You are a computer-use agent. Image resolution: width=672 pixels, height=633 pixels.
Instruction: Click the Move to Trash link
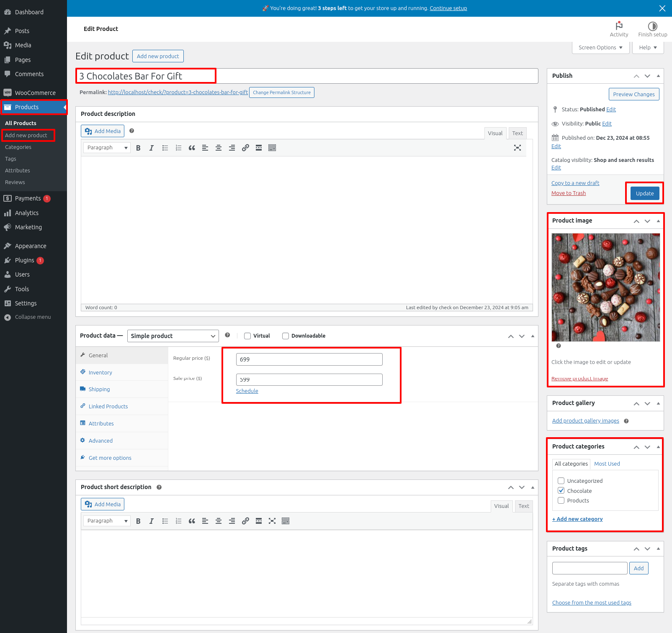coord(568,193)
